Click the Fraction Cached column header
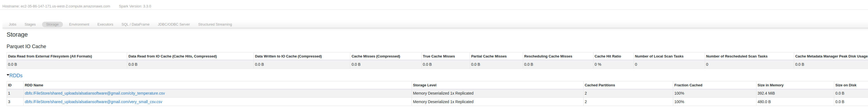The height and width of the screenshot is (110, 868). coord(688,85)
